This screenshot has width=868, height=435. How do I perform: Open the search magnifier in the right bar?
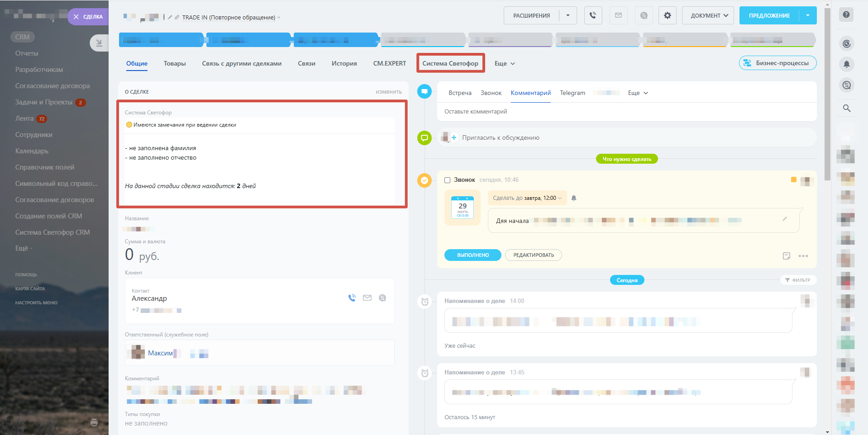(x=847, y=108)
